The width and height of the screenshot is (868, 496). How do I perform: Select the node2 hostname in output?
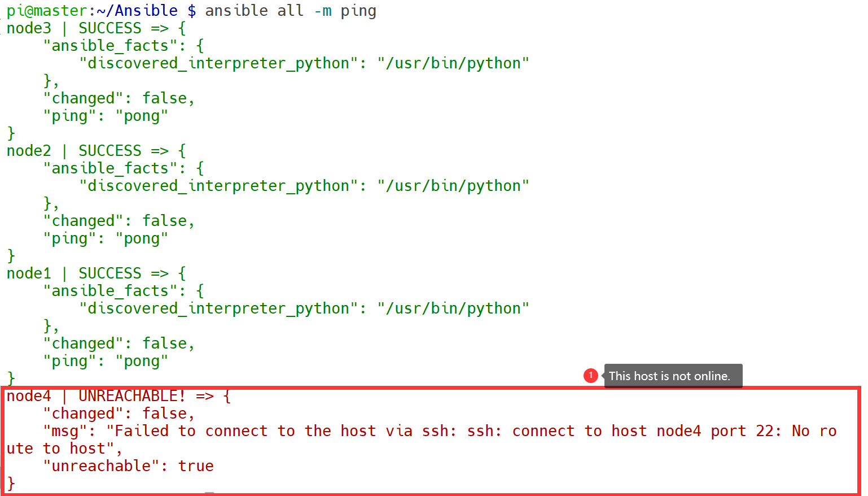29,151
